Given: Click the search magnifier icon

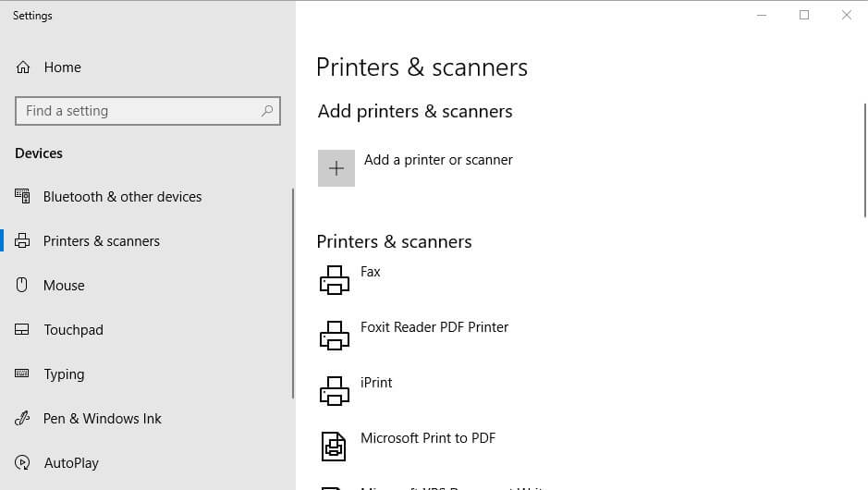Looking at the screenshot, I should pos(267,111).
